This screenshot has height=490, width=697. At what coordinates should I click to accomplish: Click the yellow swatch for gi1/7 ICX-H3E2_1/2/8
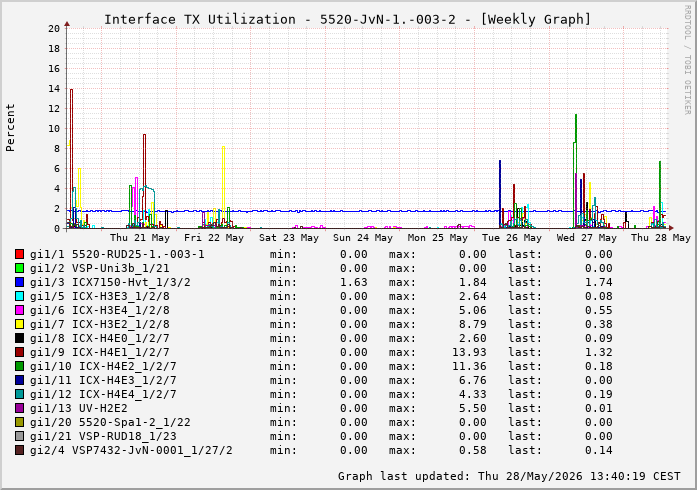(19, 324)
